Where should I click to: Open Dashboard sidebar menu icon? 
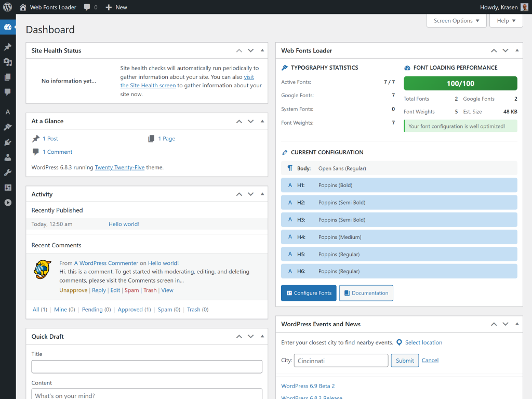tap(8, 27)
